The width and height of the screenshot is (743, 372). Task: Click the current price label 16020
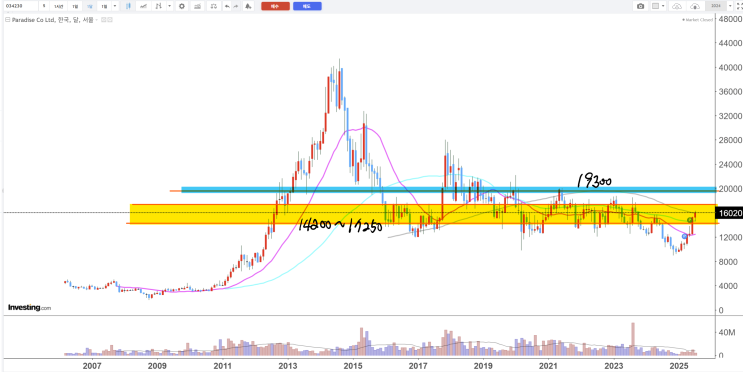730,213
